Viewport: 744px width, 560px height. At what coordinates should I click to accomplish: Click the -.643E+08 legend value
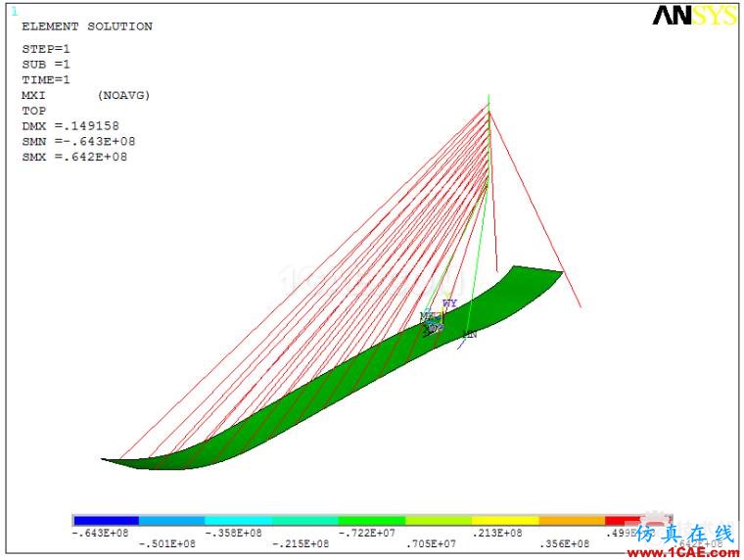point(100,533)
